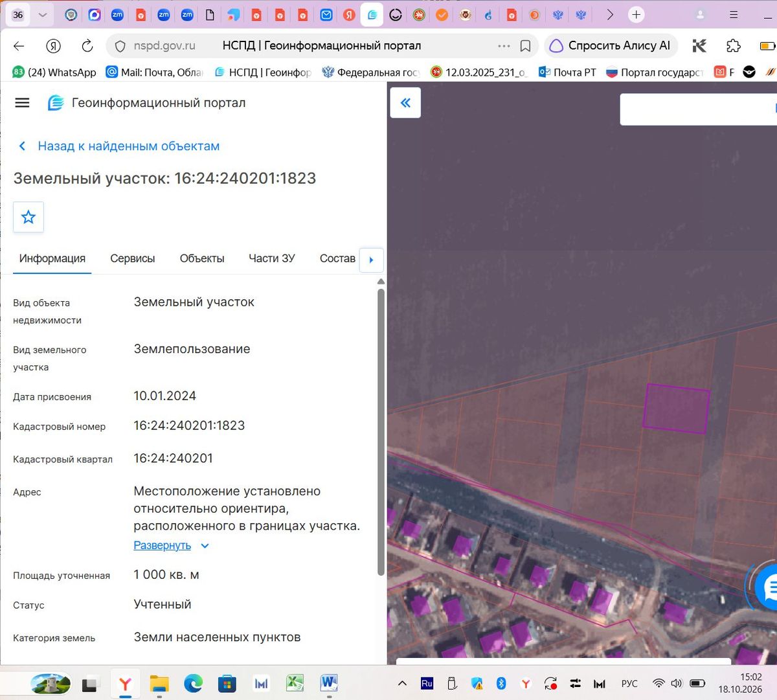Open browser extensions puzzle icon
The width and height of the screenshot is (777, 700).
(x=733, y=46)
